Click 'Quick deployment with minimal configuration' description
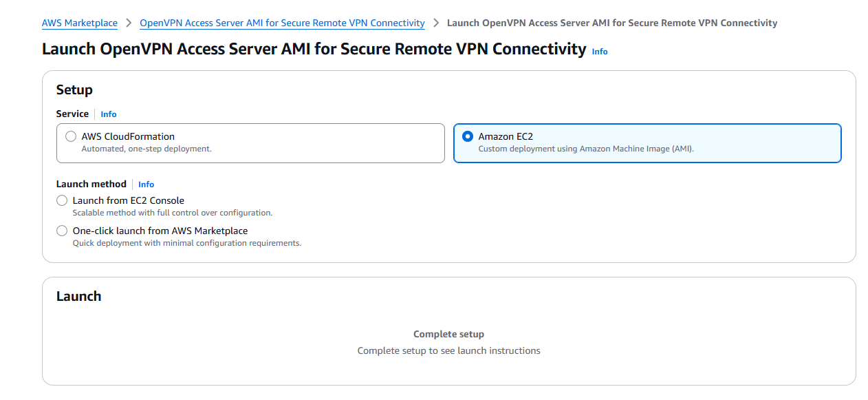Viewport: 868px width, 400px height. (x=187, y=243)
